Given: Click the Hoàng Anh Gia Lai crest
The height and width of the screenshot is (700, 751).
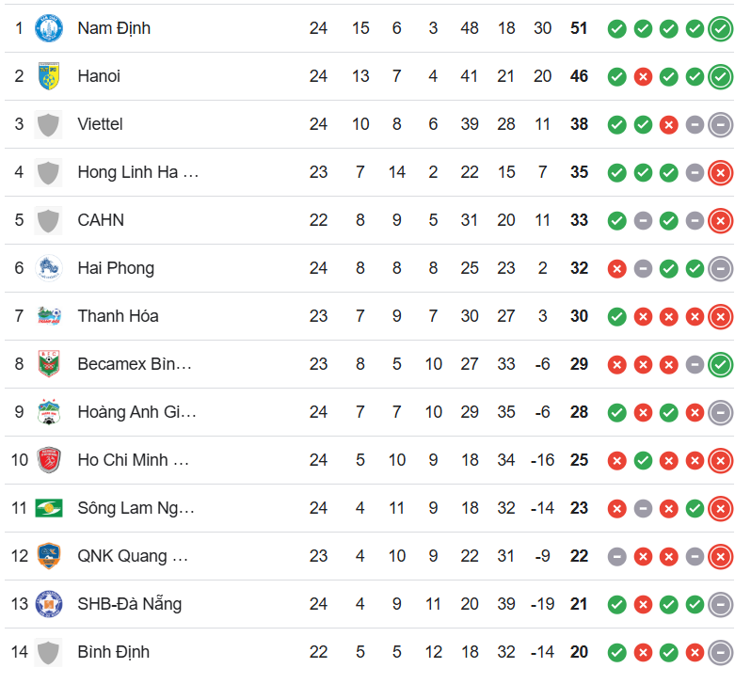Looking at the screenshot, I should (49, 412).
